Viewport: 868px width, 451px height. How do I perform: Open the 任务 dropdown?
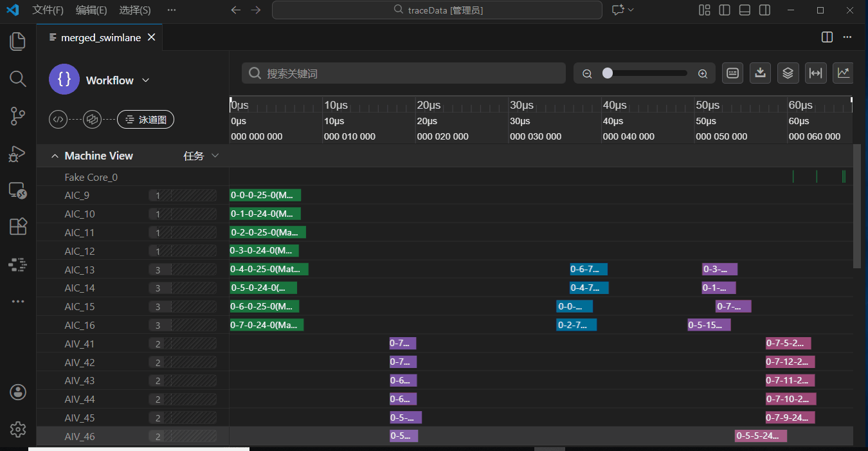tap(201, 156)
